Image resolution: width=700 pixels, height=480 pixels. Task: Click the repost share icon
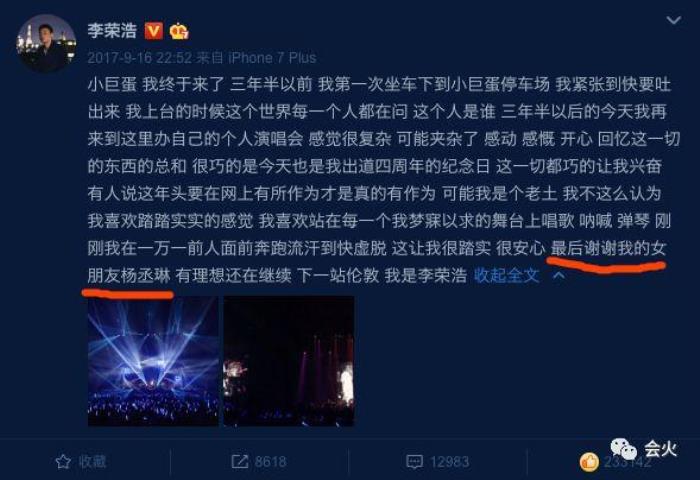[240, 462]
